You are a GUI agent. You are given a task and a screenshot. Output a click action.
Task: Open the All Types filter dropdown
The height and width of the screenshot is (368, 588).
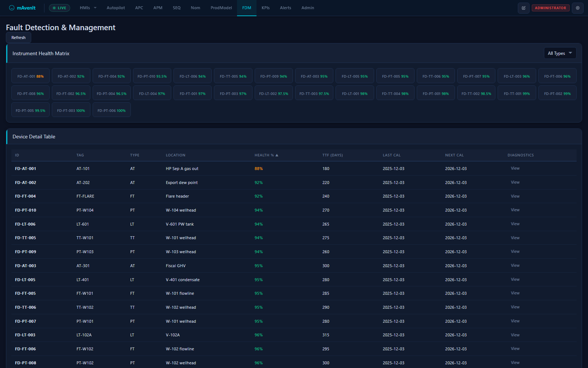point(560,53)
